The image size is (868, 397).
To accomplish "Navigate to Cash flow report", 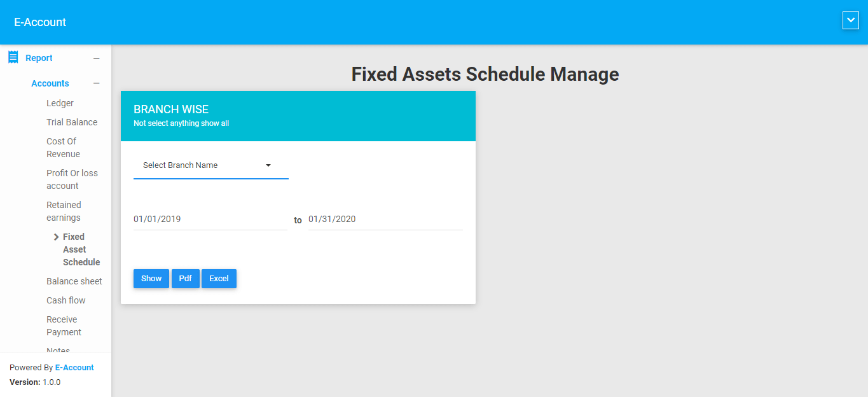I will pos(65,300).
